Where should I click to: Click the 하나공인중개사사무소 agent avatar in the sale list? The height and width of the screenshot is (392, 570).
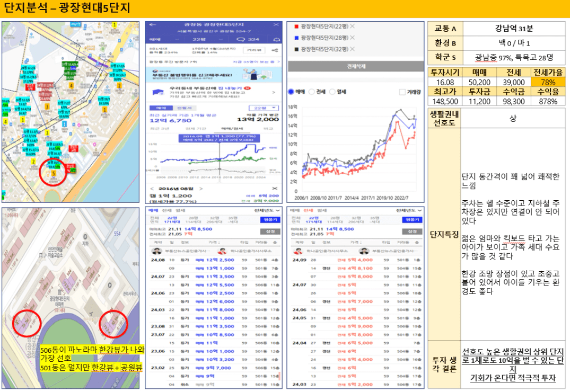[222, 251]
